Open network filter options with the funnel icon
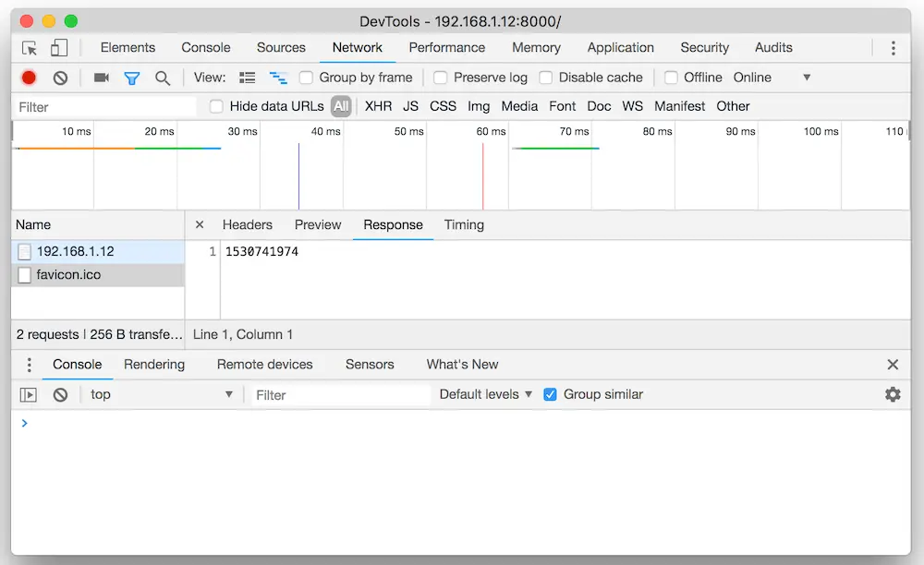The width and height of the screenshot is (924, 565). point(131,78)
